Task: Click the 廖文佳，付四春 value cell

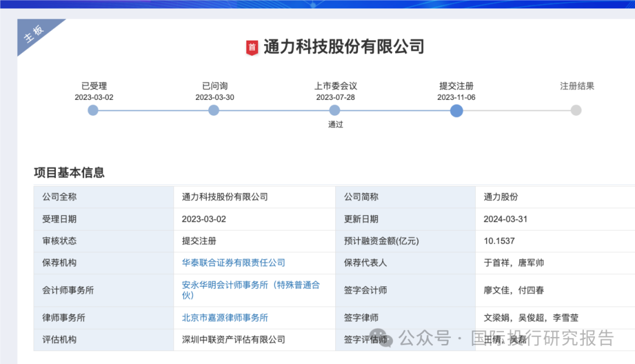Action: (x=555, y=290)
